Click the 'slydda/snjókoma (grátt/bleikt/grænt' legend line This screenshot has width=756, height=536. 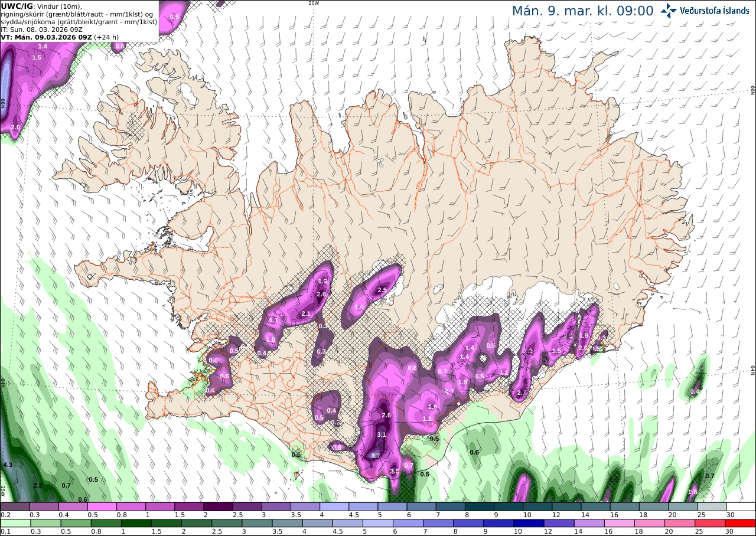[79, 21]
